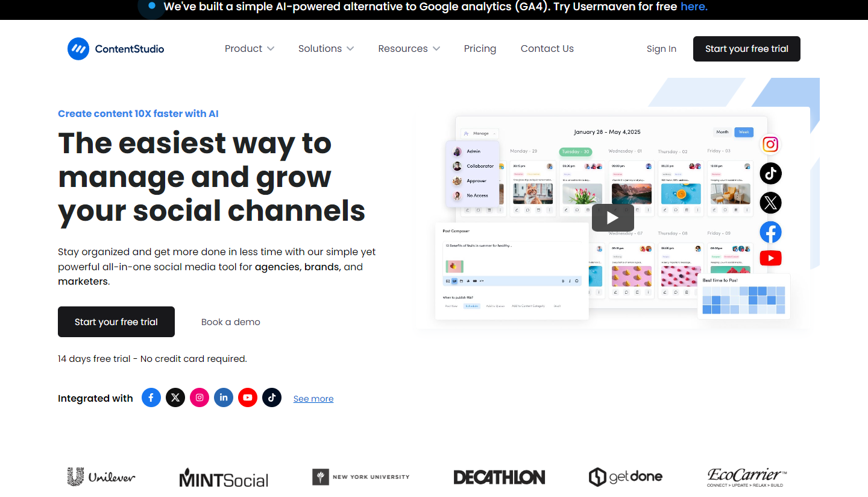868x497 pixels.
Task: Click the Best time to Post heatmap
Action: coord(744,300)
